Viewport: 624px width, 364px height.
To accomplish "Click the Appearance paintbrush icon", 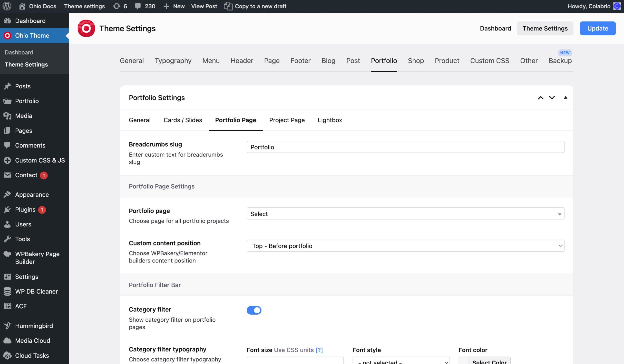I will (x=7, y=195).
